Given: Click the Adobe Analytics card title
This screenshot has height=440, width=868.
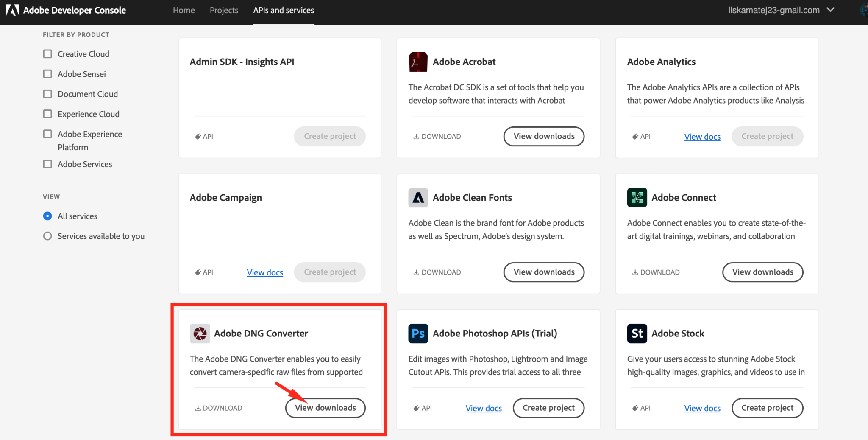Looking at the screenshot, I should [x=661, y=62].
